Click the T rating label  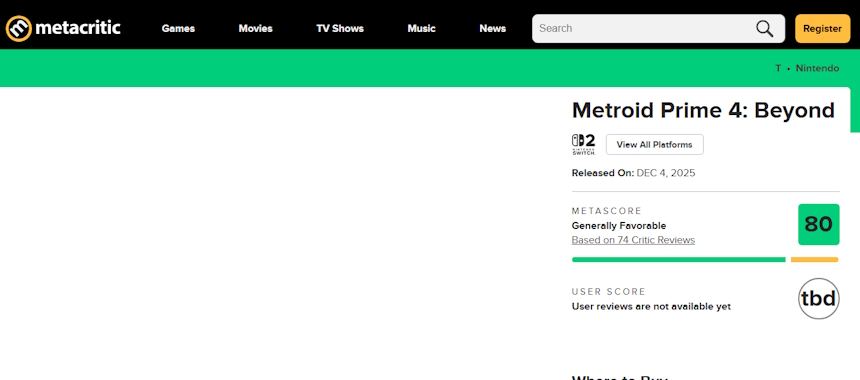click(778, 69)
